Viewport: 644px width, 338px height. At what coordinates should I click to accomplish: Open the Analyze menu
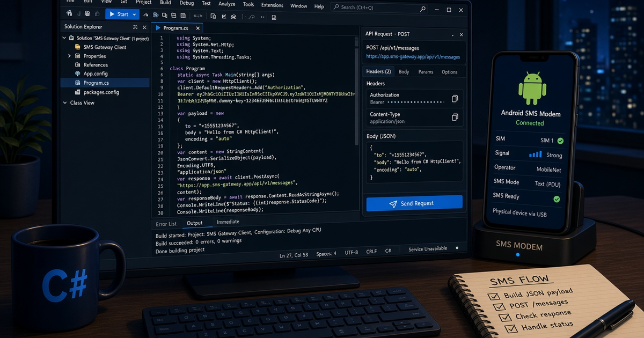(x=226, y=4)
